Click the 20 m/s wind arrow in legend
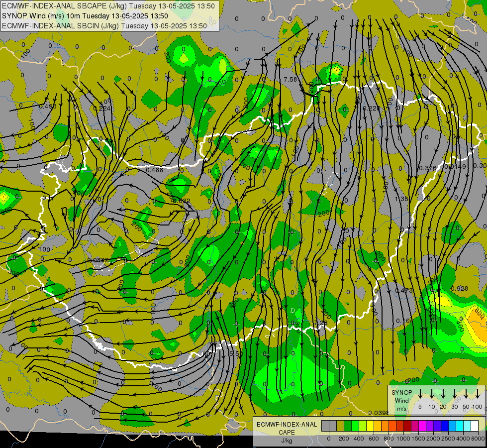487x448 pixels. (443, 394)
